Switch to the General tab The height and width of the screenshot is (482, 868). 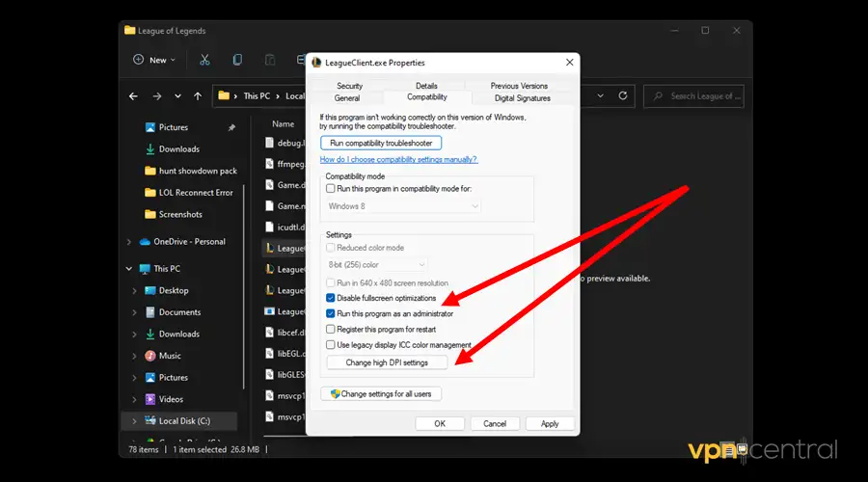[x=347, y=98]
